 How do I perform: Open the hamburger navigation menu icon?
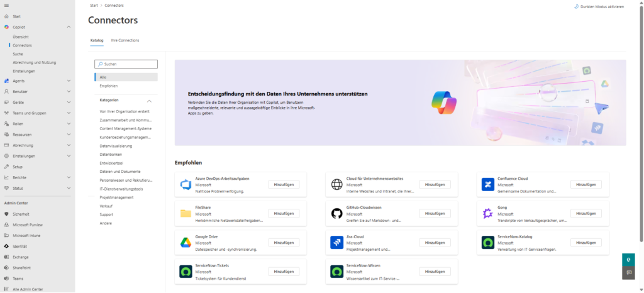[6, 6]
